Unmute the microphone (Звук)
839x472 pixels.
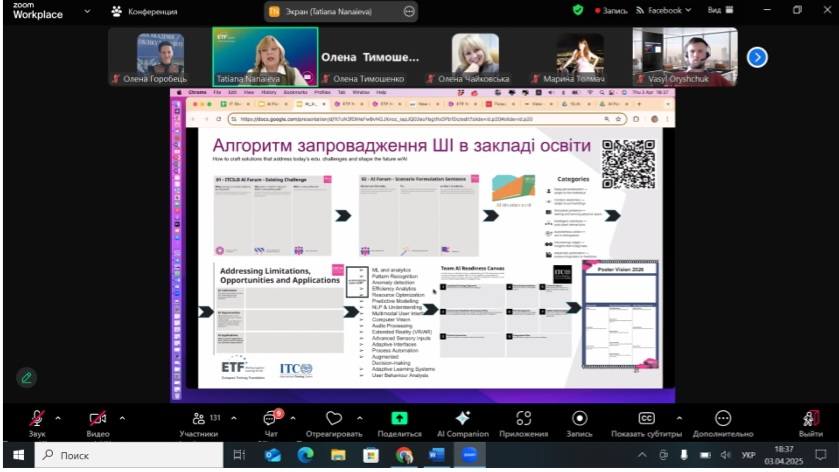tap(37, 418)
